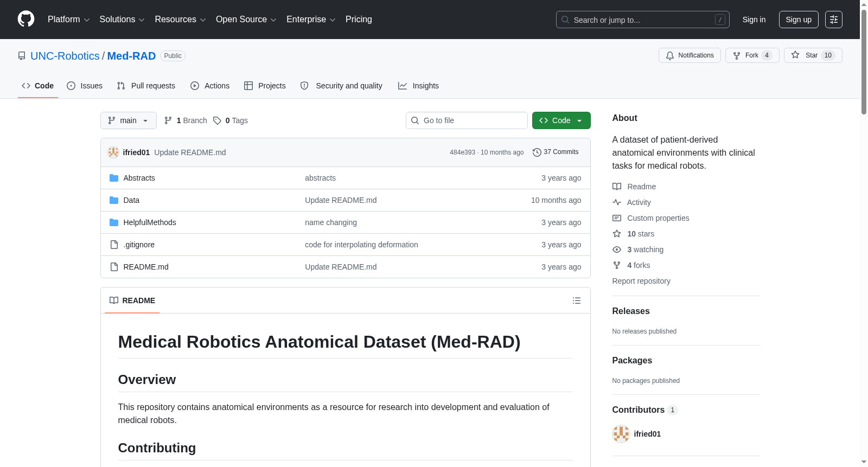Click the eye icon beside 3 watching
This screenshot has width=868, height=467.
[x=617, y=250]
